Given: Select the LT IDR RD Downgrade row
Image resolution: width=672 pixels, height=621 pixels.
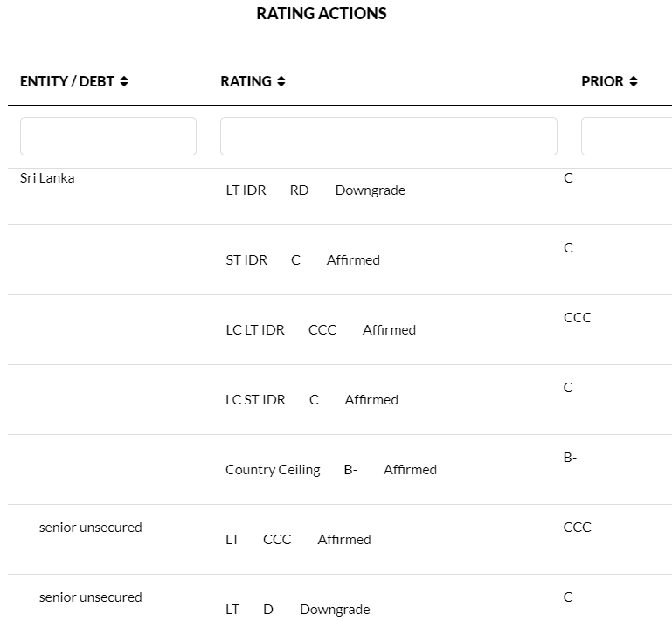Looking at the screenshot, I should click(315, 190).
